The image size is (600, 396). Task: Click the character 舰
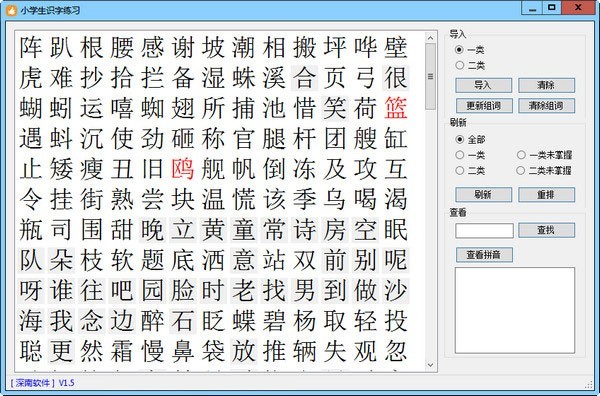coord(213,169)
